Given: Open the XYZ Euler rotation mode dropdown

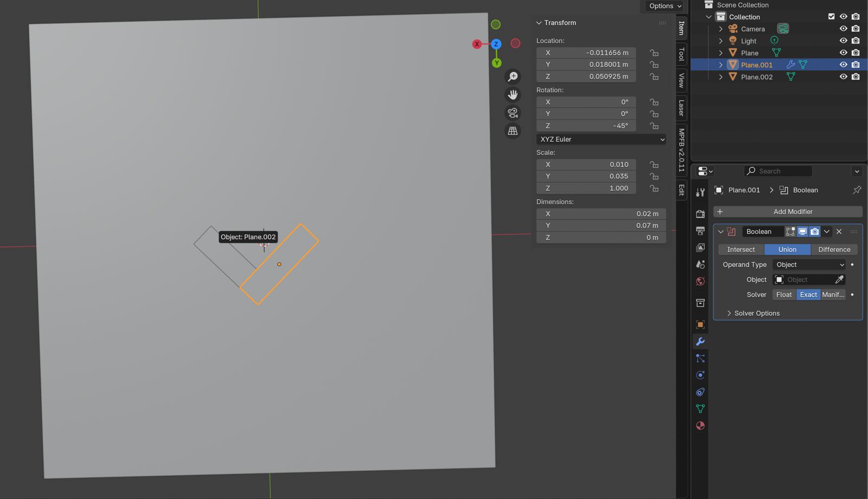Looking at the screenshot, I should 601,139.
